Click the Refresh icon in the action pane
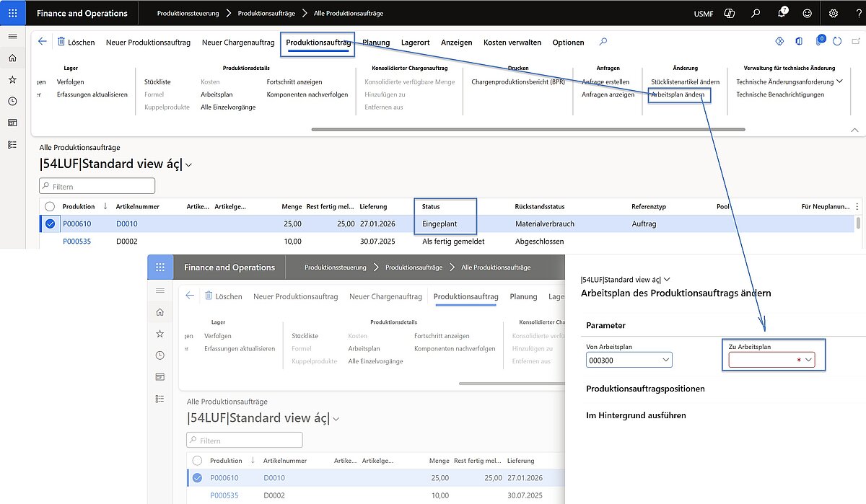This screenshot has width=866, height=504. click(836, 41)
